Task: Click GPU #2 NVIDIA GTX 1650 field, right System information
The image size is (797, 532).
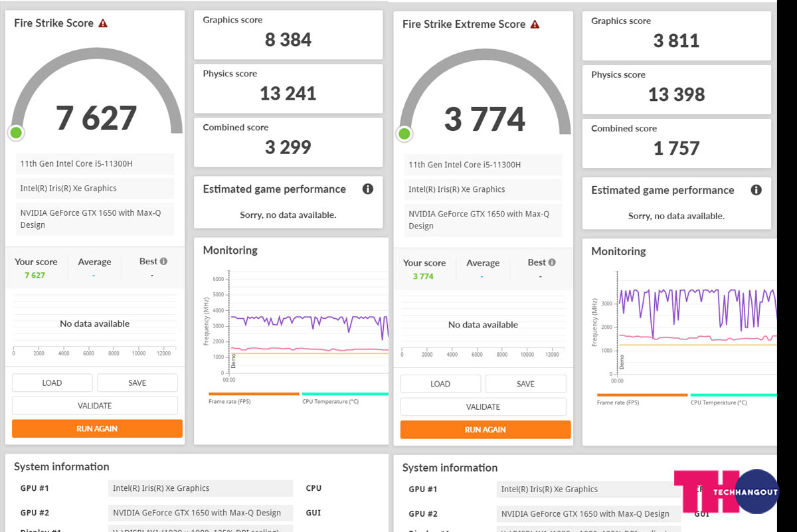Action: tap(588, 514)
